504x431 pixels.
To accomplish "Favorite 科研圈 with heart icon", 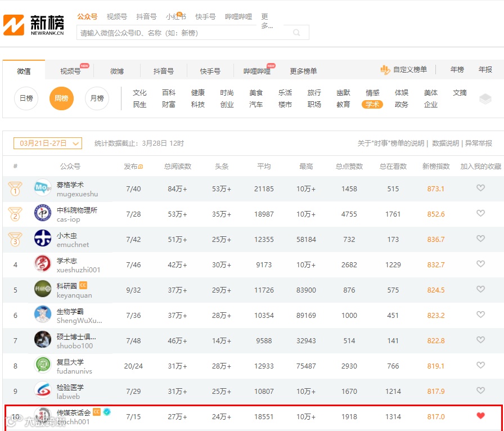I will (x=480, y=289).
